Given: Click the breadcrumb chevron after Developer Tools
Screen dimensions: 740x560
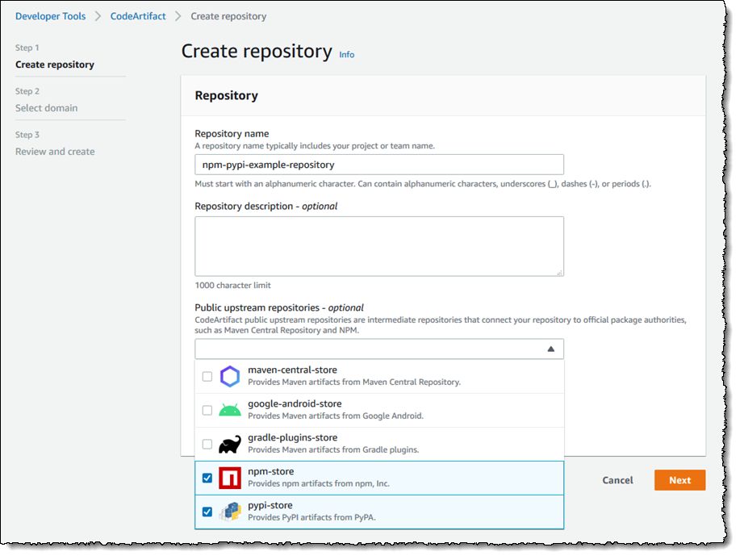Looking at the screenshot, I should tap(98, 16).
